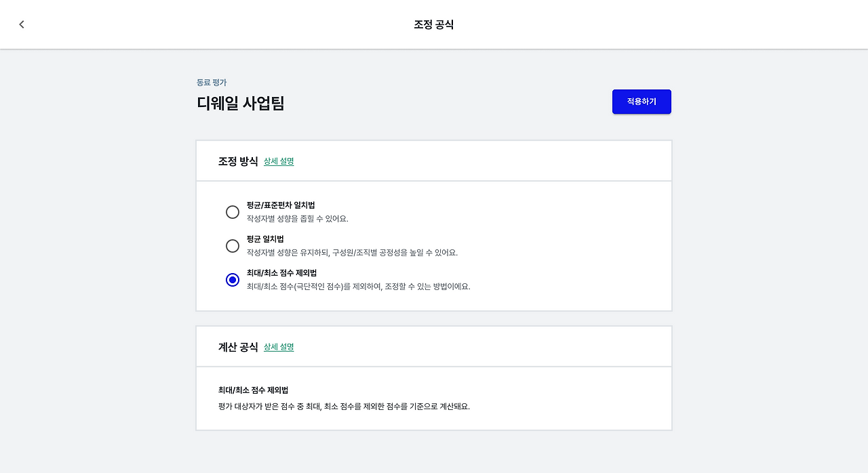The width and height of the screenshot is (868, 473).
Task: Click formula text starting '평가 대상자가 받은 점수'
Action: click(x=344, y=407)
